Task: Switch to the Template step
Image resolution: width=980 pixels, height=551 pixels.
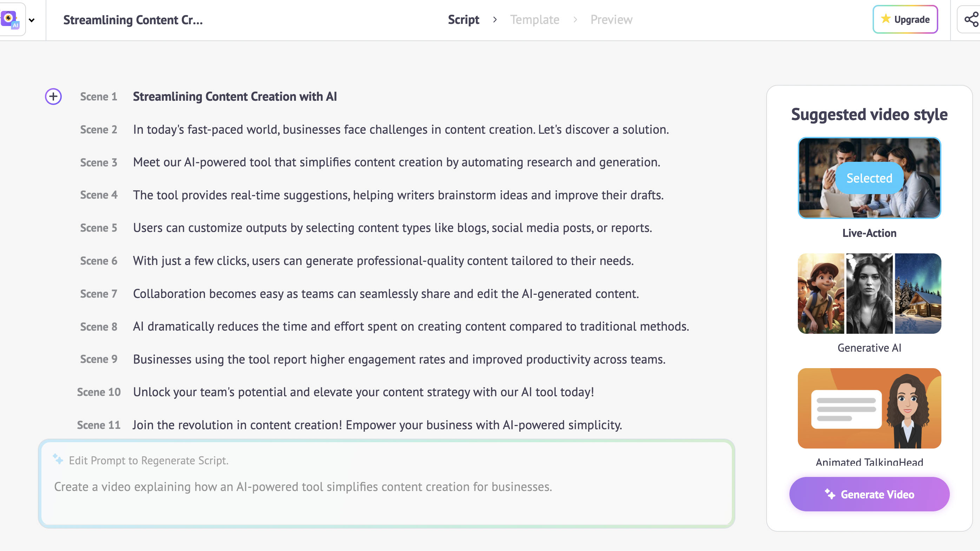Action: (535, 19)
